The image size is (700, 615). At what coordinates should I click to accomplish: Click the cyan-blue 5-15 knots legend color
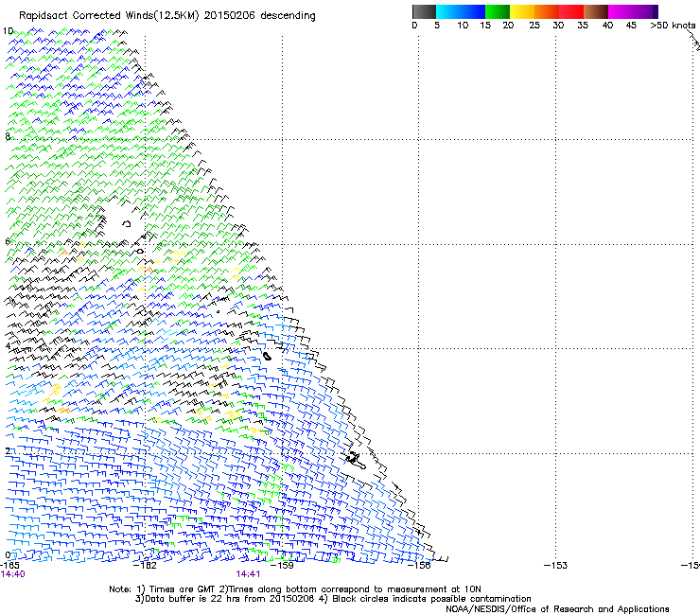tap(461, 11)
